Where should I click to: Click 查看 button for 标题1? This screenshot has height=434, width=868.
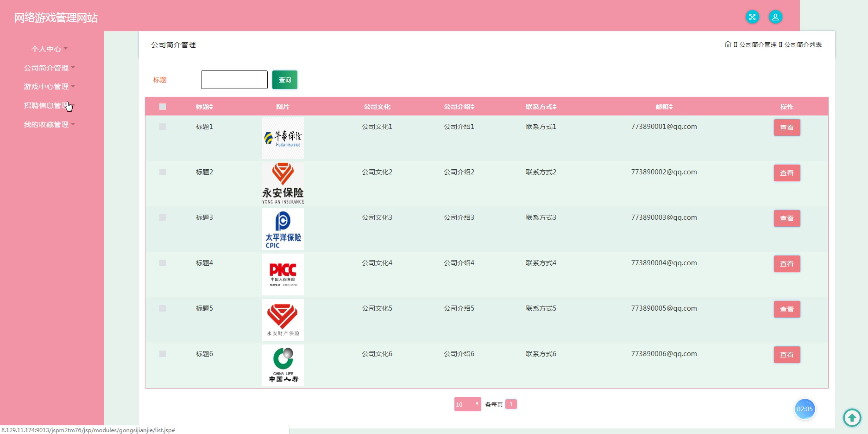787,128
